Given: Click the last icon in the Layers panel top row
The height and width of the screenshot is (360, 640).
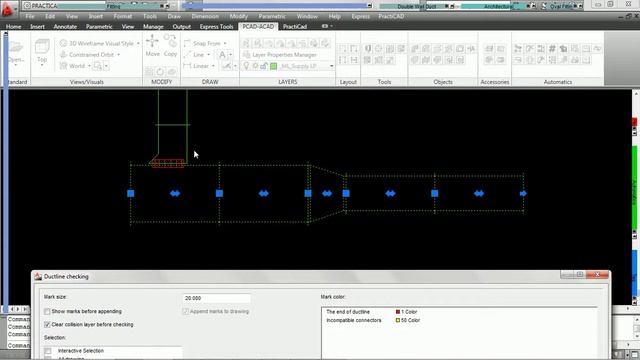Looking at the screenshot, I should pyautogui.click(x=325, y=43).
